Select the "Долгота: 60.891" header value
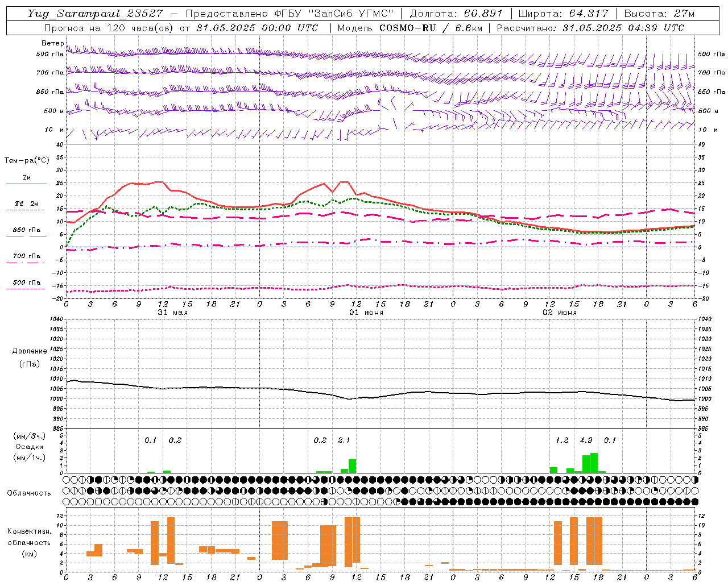This screenshot has width=728, height=582. [456, 14]
